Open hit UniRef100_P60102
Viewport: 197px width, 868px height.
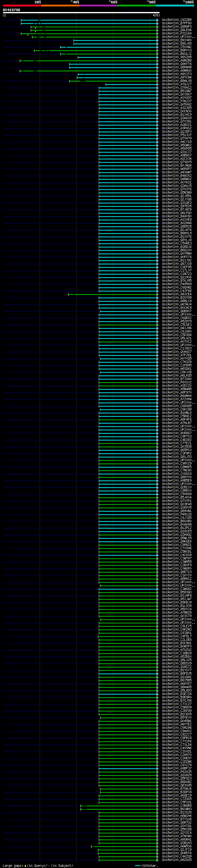pos(177,382)
